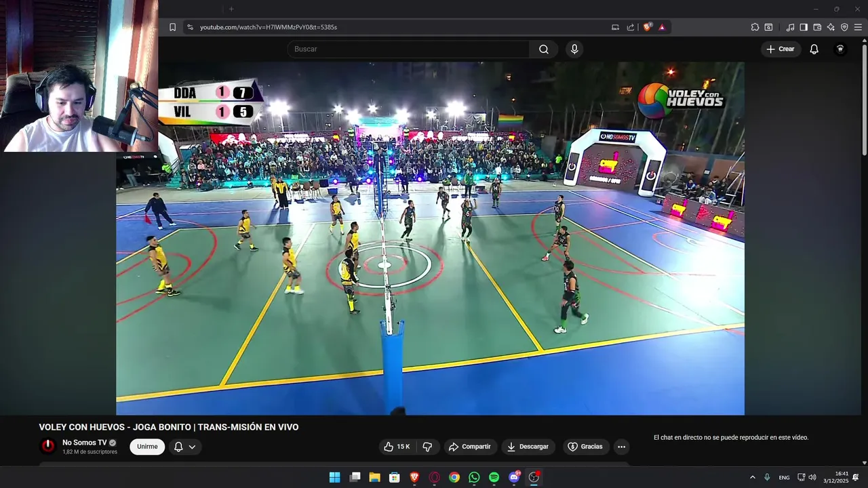Open Windows notification center bell icon
This screenshot has width=868, height=488.
pos(856,477)
